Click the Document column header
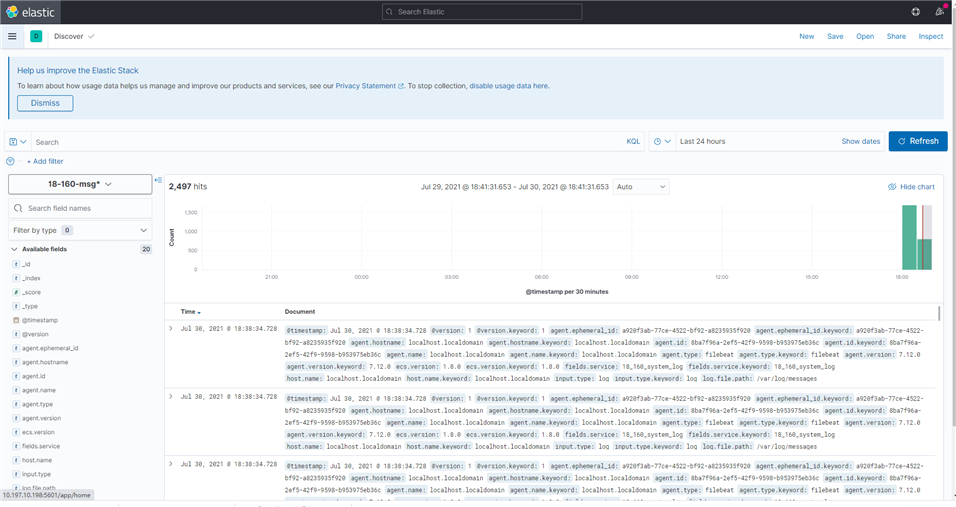Screen dimensions: 956x507 [300, 312]
